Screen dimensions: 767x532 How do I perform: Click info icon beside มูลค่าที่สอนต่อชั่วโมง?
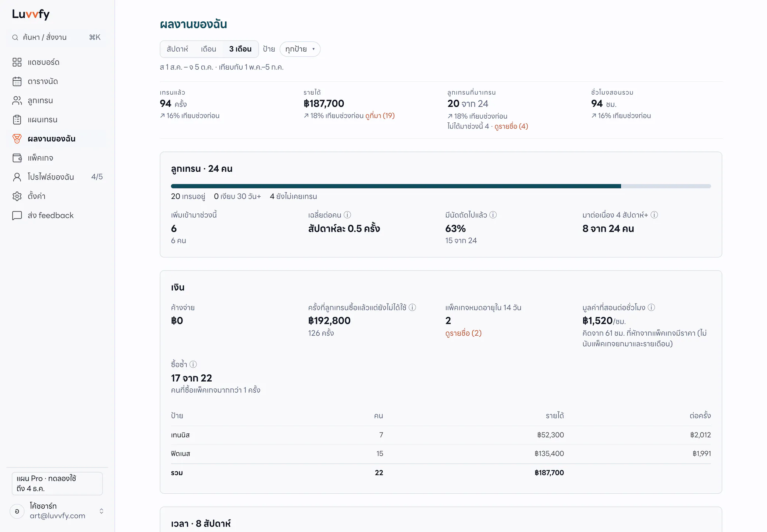(x=651, y=307)
